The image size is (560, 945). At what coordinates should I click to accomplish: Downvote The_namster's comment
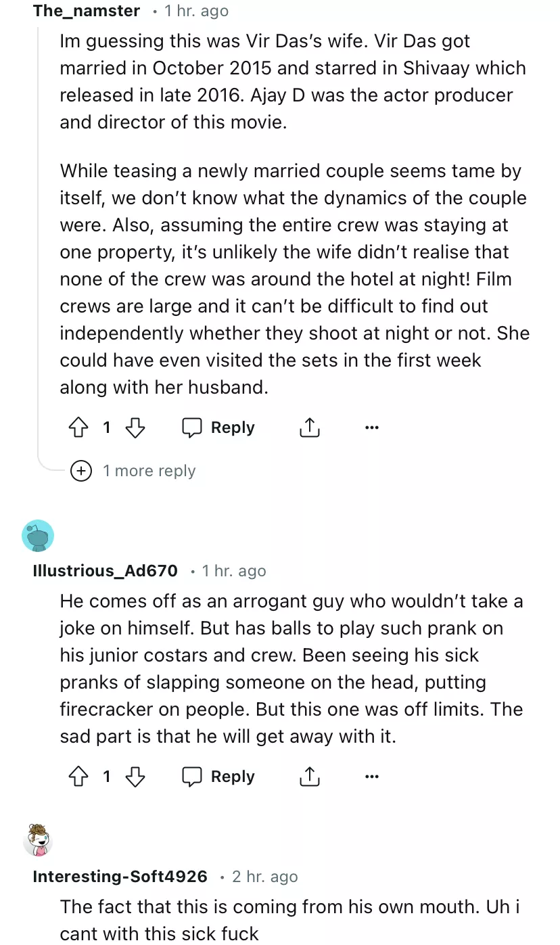[x=136, y=428]
